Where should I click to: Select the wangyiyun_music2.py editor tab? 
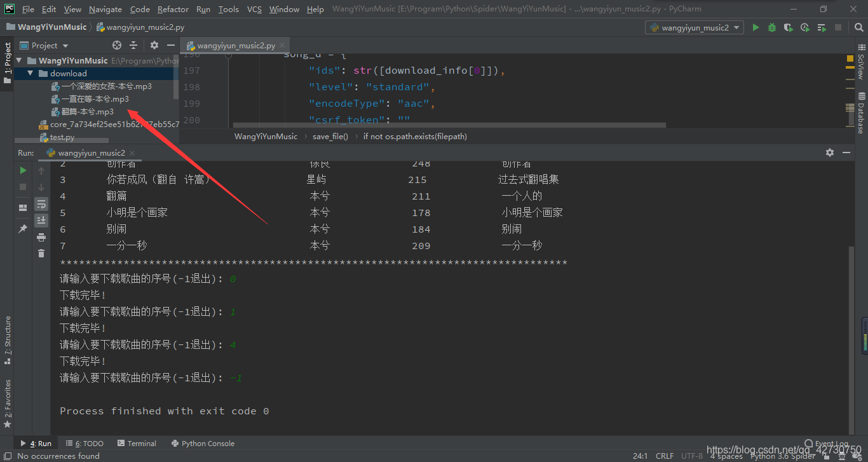tap(236, 45)
